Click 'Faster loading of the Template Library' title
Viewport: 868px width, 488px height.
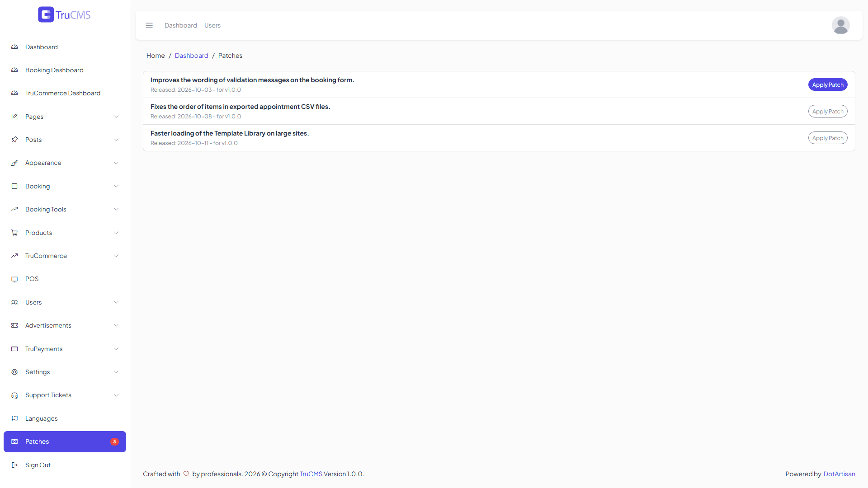230,133
